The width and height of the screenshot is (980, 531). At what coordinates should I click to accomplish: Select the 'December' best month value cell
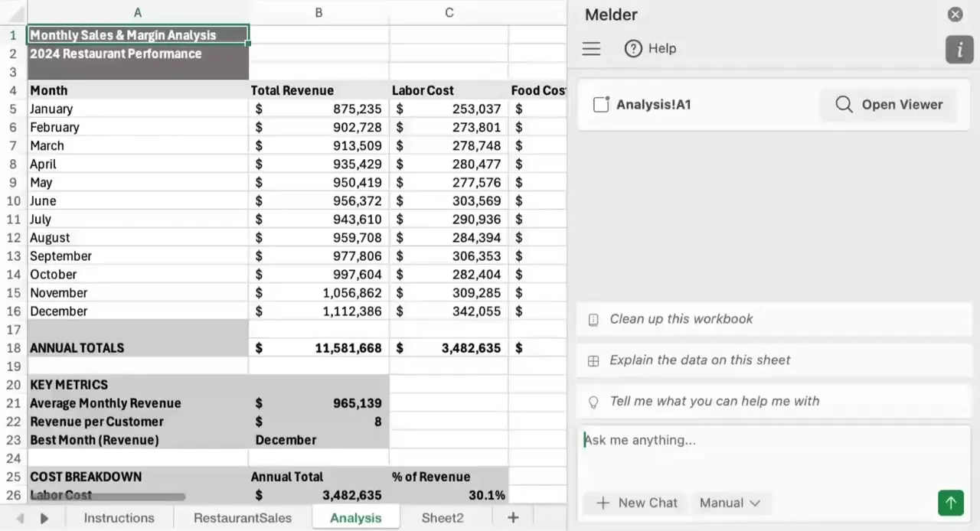(318, 440)
